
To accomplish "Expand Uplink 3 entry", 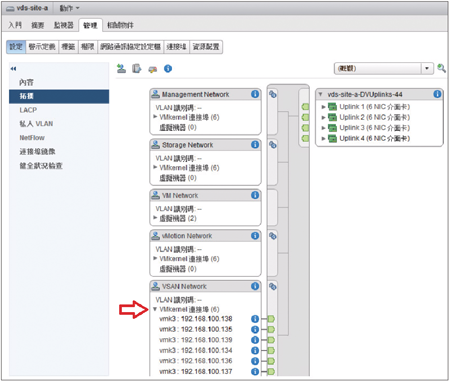I will 323,128.
